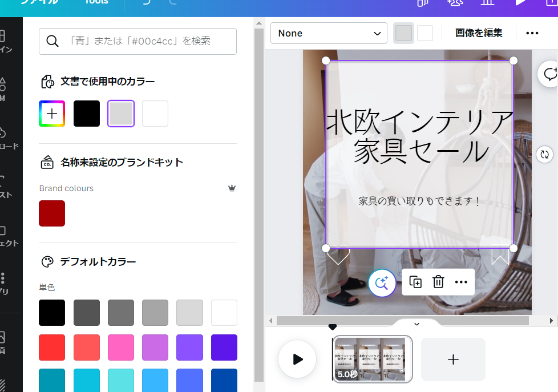Click the 家具の買い取りもできます！ text
Screen dimensions: 558x392
[420, 201]
